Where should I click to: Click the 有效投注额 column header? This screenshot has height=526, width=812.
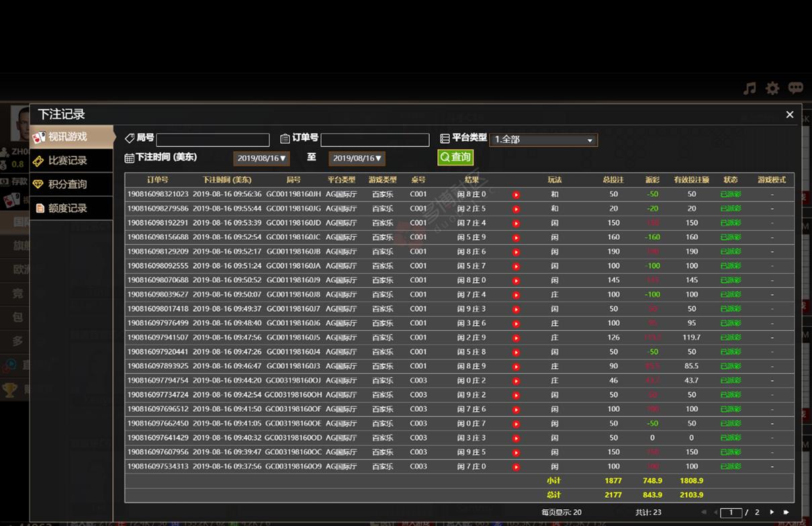click(x=692, y=180)
